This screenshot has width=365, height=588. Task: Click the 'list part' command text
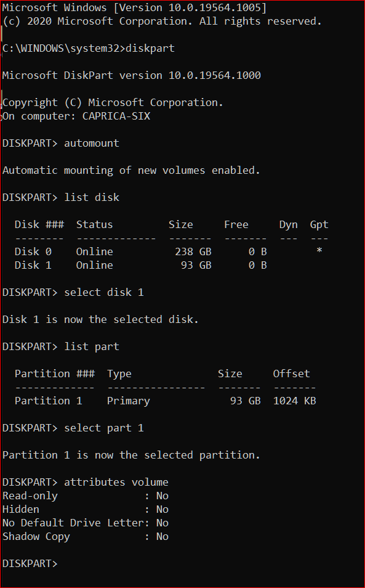click(x=92, y=346)
